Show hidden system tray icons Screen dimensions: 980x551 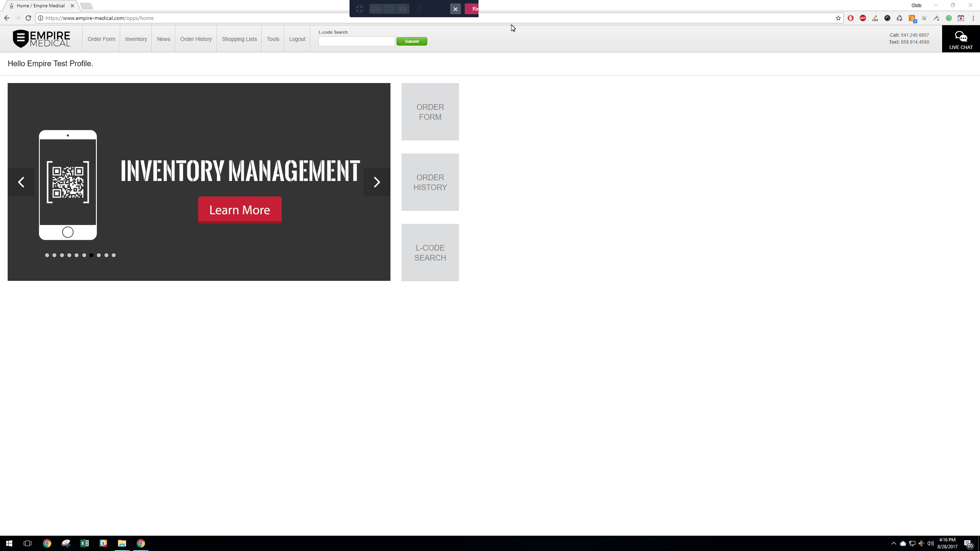point(893,543)
